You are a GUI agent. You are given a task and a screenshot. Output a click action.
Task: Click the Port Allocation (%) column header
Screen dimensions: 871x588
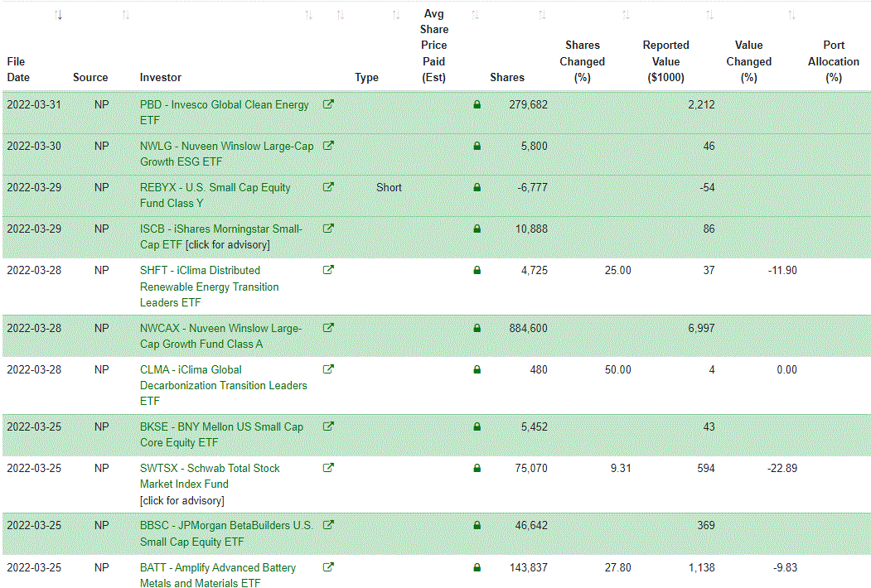[833, 61]
